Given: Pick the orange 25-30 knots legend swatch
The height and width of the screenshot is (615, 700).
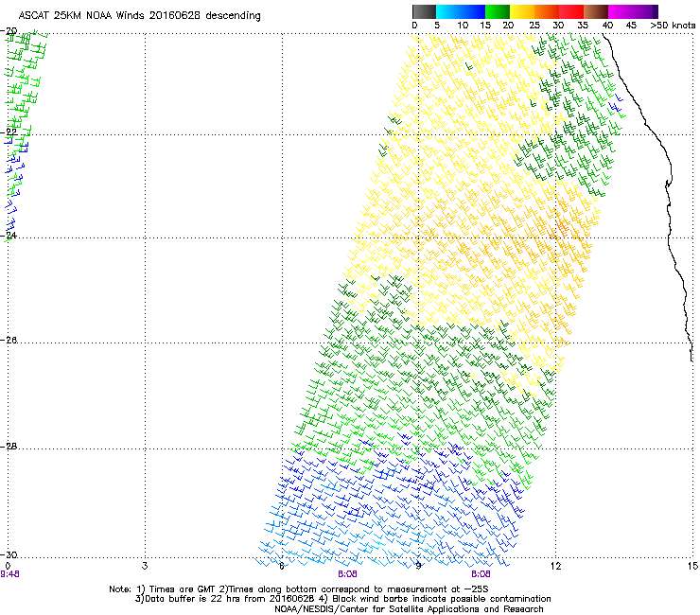Looking at the screenshot, I should [x=547, y=11].
